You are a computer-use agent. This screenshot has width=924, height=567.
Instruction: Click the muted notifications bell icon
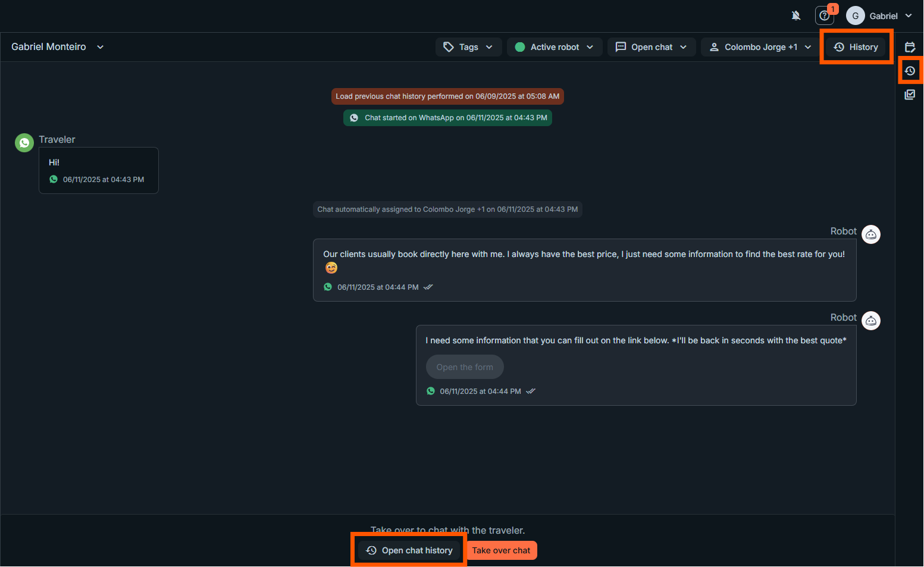(796, 15)
